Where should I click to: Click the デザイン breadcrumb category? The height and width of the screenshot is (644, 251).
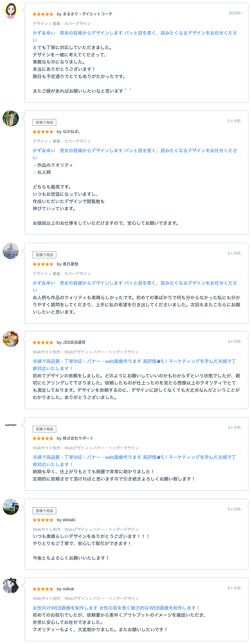[36, 23]
